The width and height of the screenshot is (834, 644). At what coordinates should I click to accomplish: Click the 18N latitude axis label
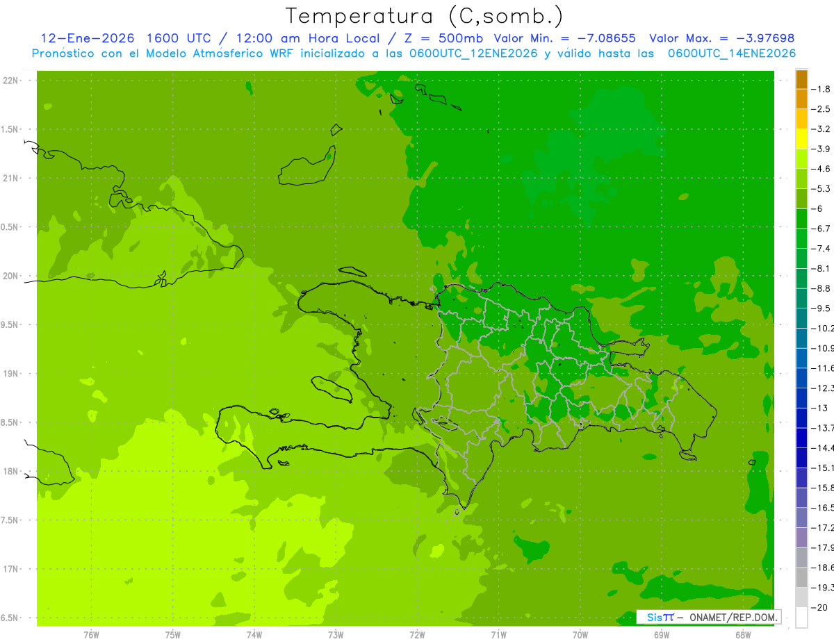tap(10, 471)
